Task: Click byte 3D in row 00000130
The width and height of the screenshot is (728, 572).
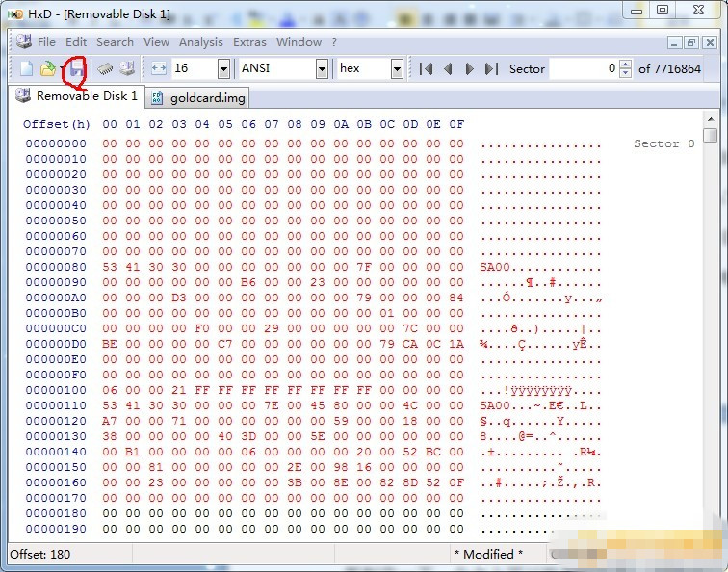Action: click(248, 436)
